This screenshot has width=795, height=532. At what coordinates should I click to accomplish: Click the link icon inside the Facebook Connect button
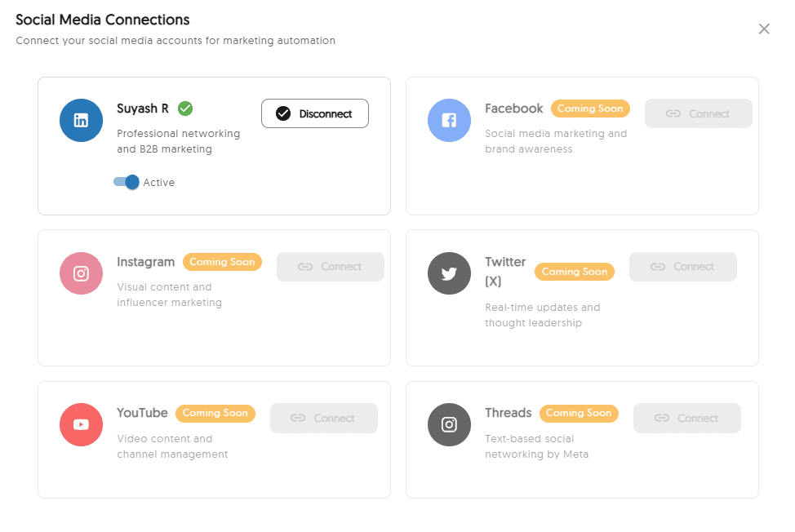(675, 113)
